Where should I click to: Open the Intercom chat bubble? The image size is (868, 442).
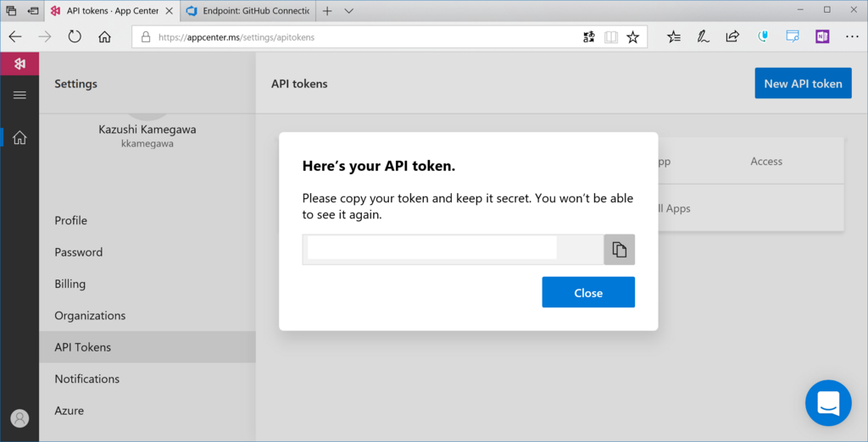(827, 402)
